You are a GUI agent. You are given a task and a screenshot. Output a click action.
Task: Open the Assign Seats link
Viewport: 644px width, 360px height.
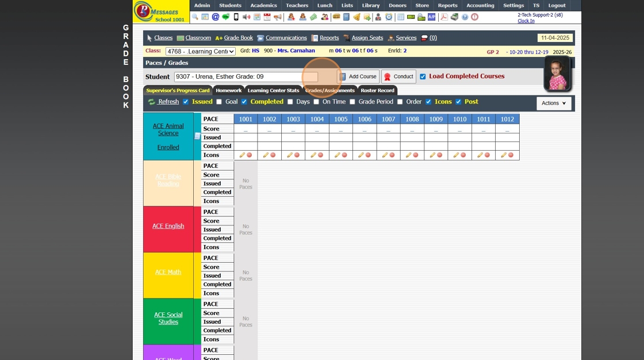[367, 38]
